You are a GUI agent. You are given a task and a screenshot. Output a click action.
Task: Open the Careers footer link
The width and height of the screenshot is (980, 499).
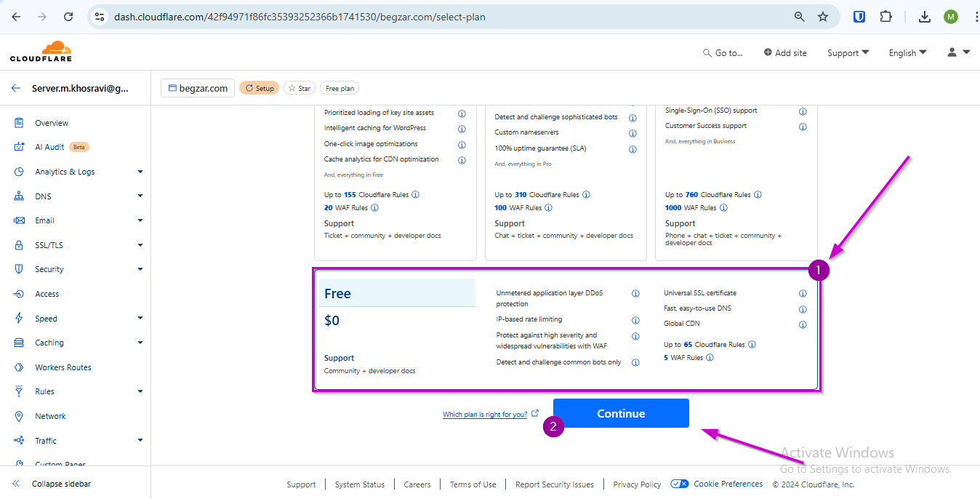[x=417, y=484]
